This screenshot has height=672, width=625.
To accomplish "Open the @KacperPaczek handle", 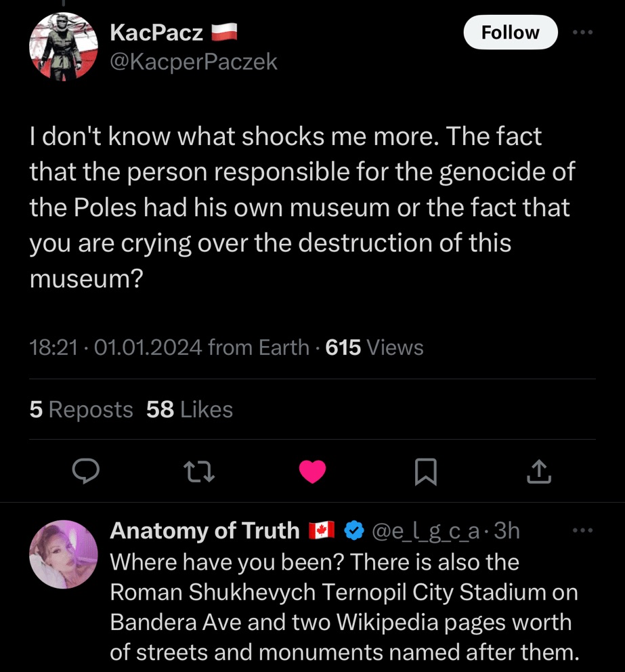I will pyautogui.click(x=194, y=62).
